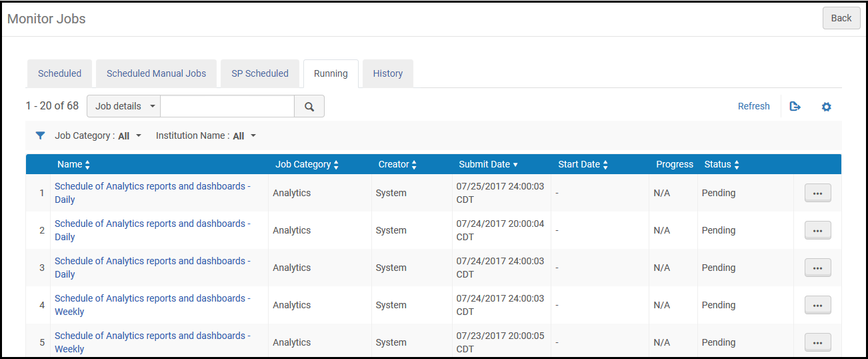Open row 3 Analytics Daily job link
Image resolution: width=868 pixels, height=359 pixels.
pos(153,268)
